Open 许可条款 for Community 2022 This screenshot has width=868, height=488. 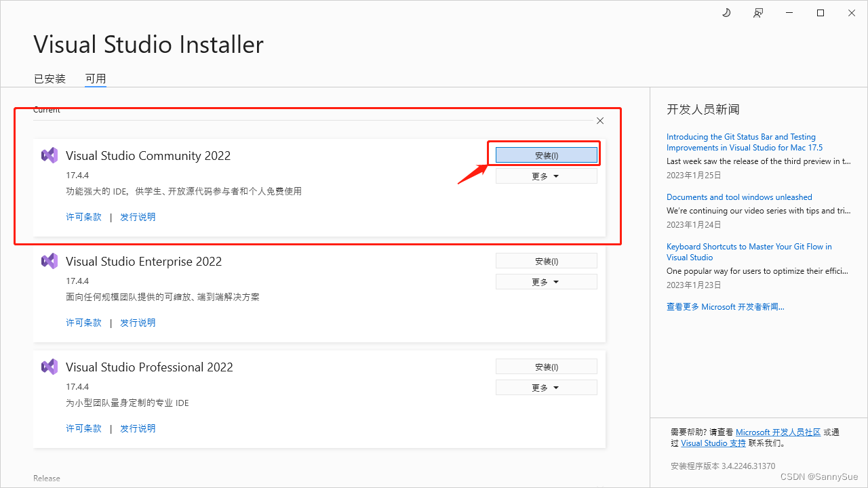coord(83,217)
